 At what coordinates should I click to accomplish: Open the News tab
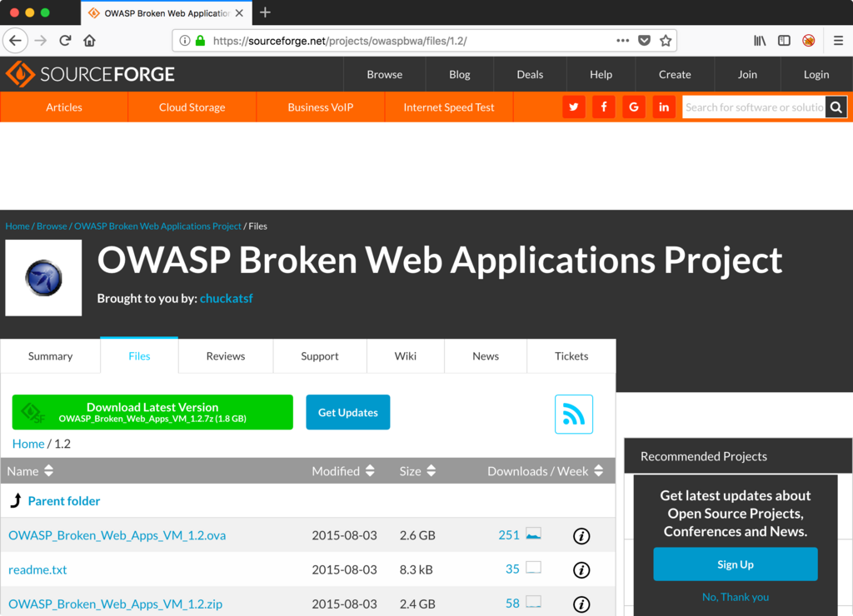(486, 356)
